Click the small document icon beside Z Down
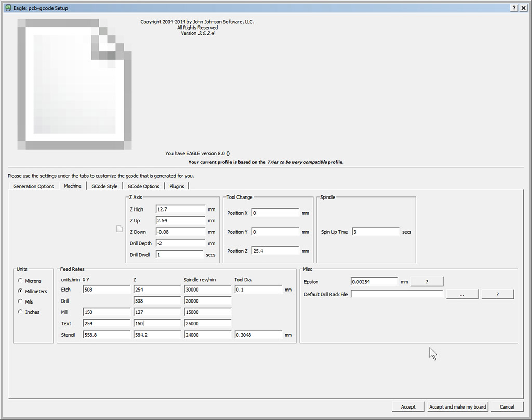The height and width of the screenshot is (420, 532). click(119, 229)
